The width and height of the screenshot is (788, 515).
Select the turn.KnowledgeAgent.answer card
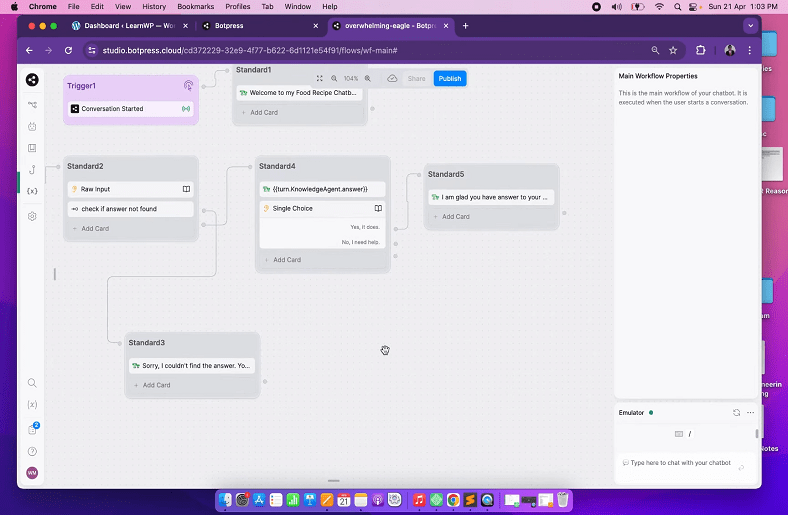point(323,189)
